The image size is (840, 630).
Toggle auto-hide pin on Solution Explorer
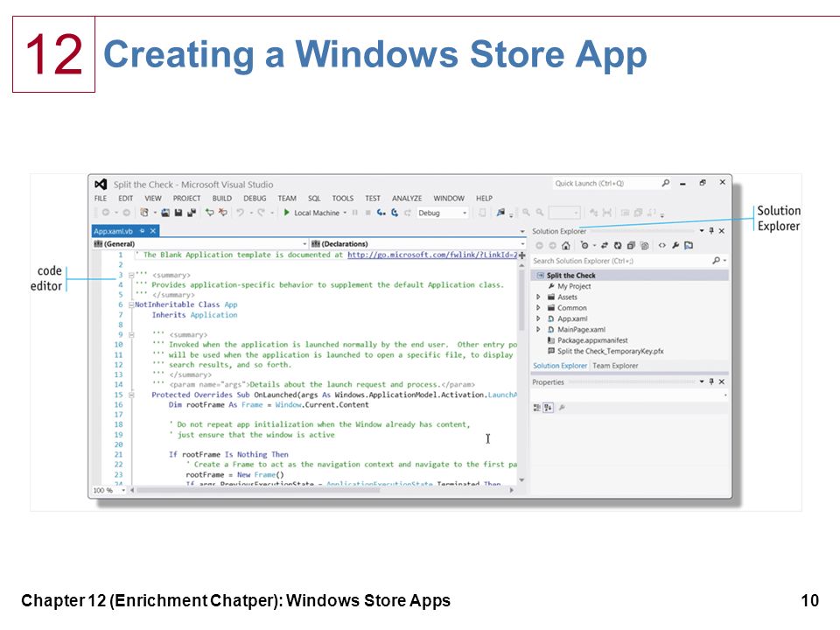pos(711,230)
